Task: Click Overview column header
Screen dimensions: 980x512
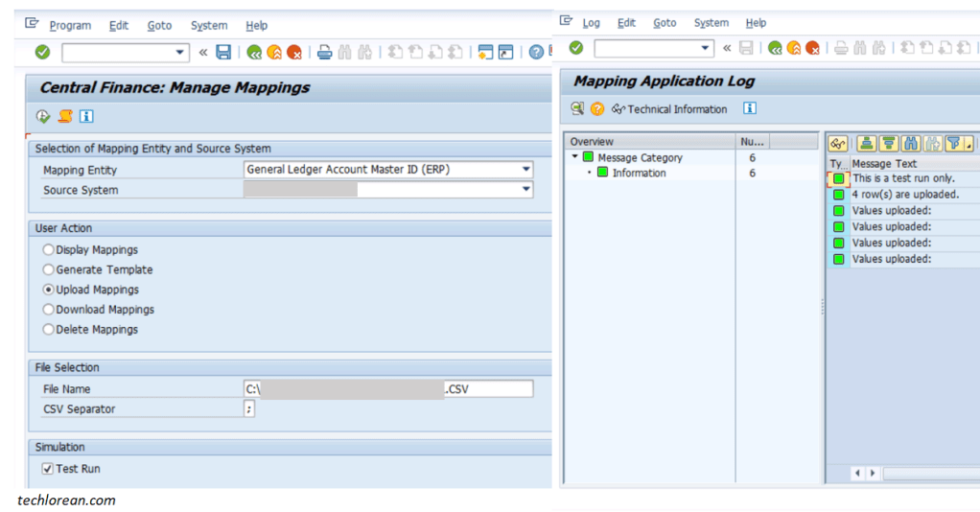Action: pos(650,142)
